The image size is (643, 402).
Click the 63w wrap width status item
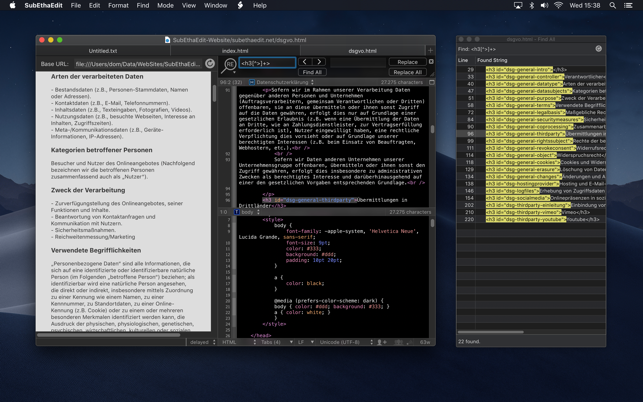pos(425,342)
